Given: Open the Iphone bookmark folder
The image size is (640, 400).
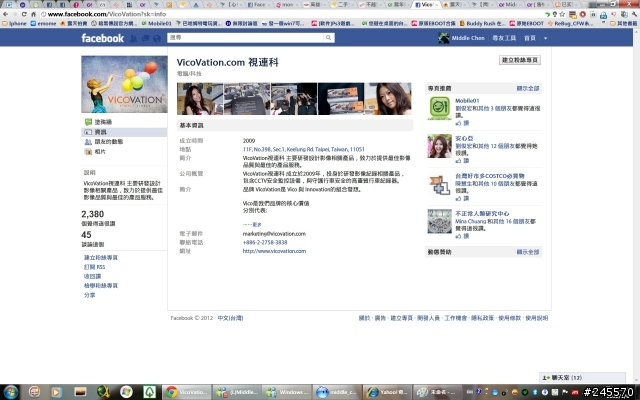Looking at the screenshot, I should (14, 23).
